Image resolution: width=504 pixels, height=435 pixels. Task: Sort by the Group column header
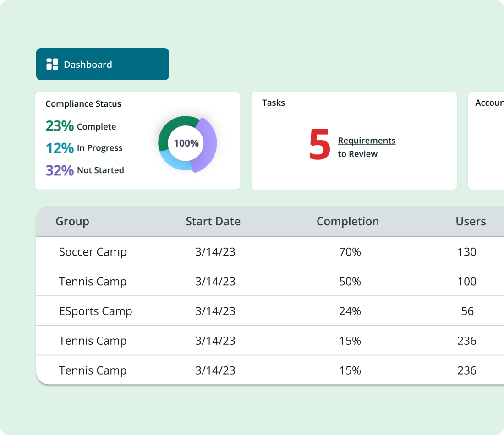pyautogui.click(x=72, y=221)
